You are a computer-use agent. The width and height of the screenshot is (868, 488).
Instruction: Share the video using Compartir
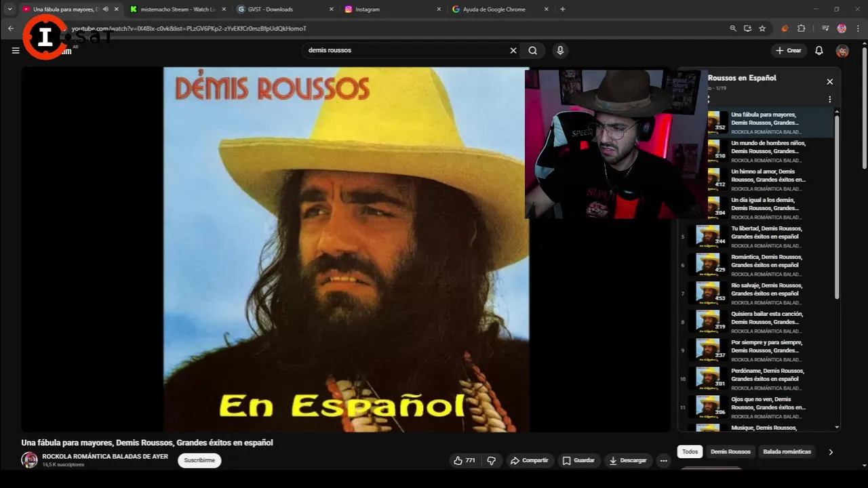529,460
